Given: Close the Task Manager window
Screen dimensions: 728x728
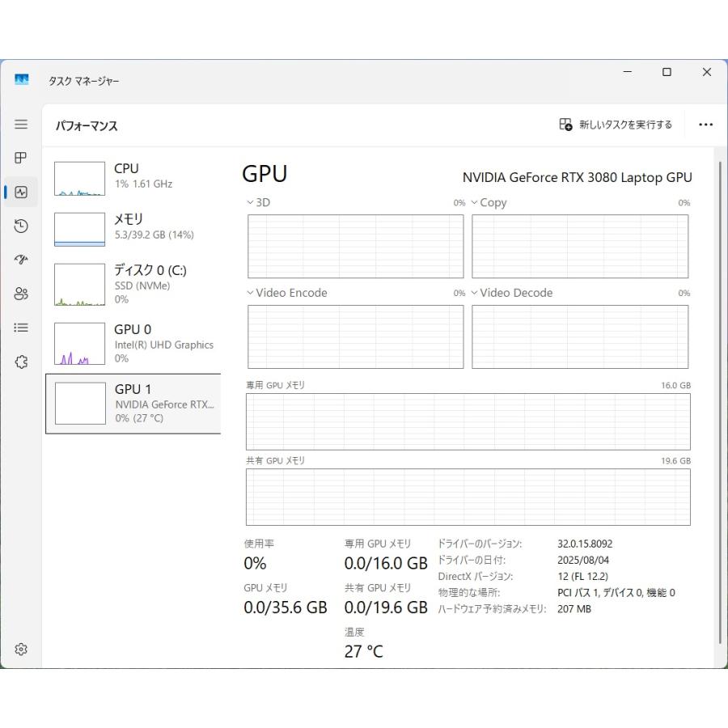Looking at the screenshot, I should tap(707, 72).
